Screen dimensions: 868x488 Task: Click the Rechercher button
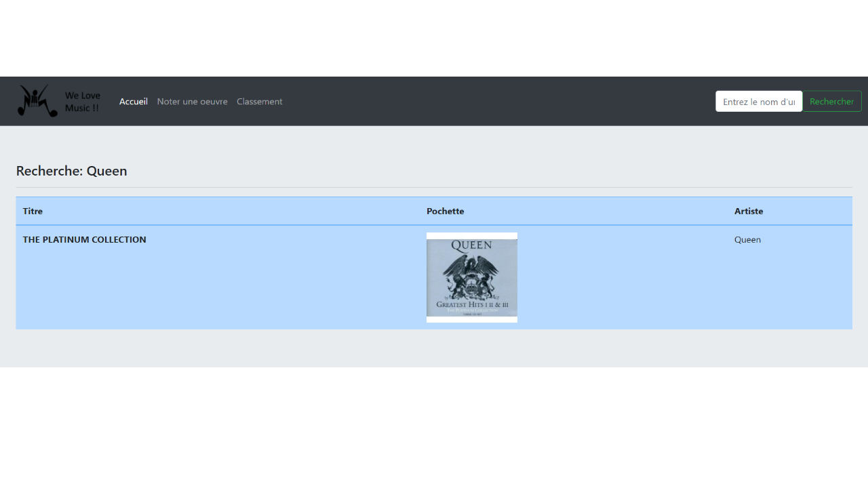tap(832, 102)
